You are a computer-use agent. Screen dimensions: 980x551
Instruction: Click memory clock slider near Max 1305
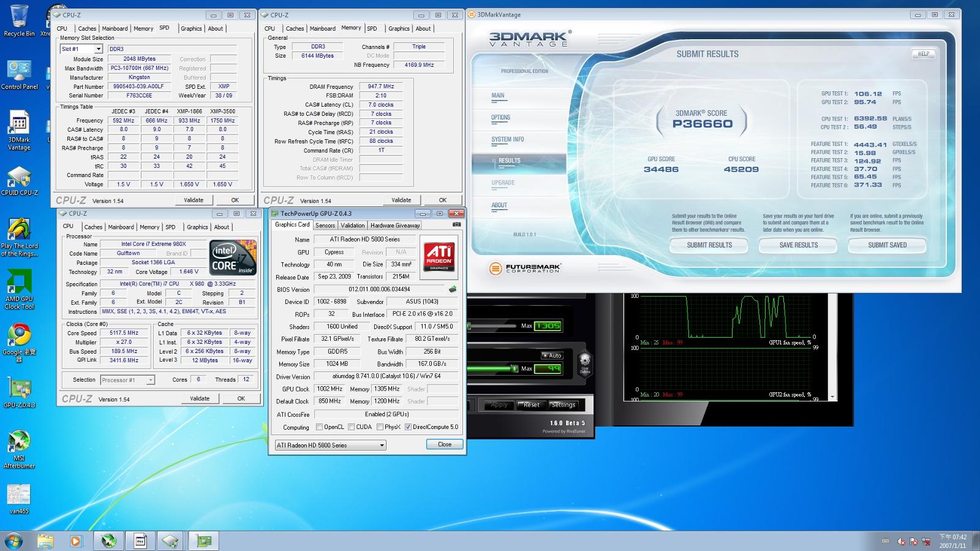[x=492, y=326]
